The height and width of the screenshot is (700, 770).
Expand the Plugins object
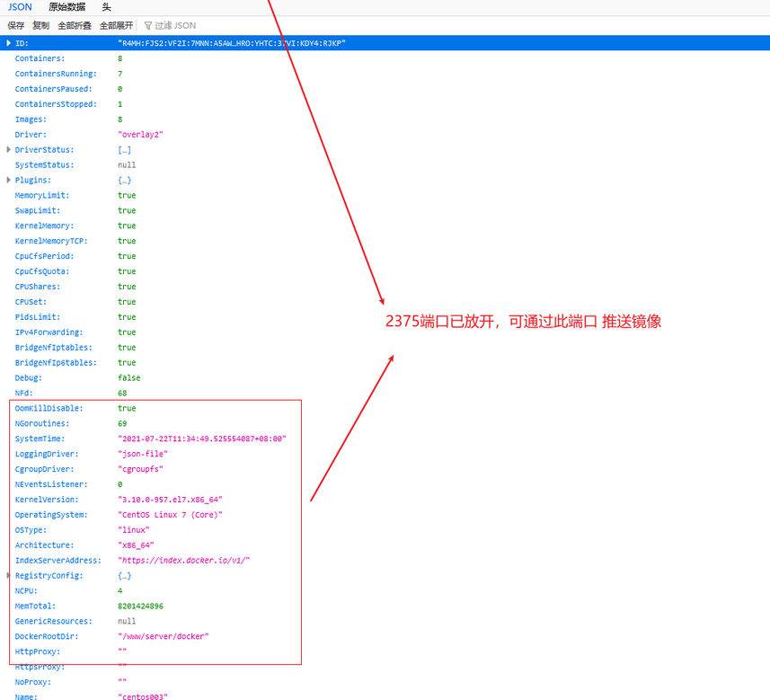(8, 180)
